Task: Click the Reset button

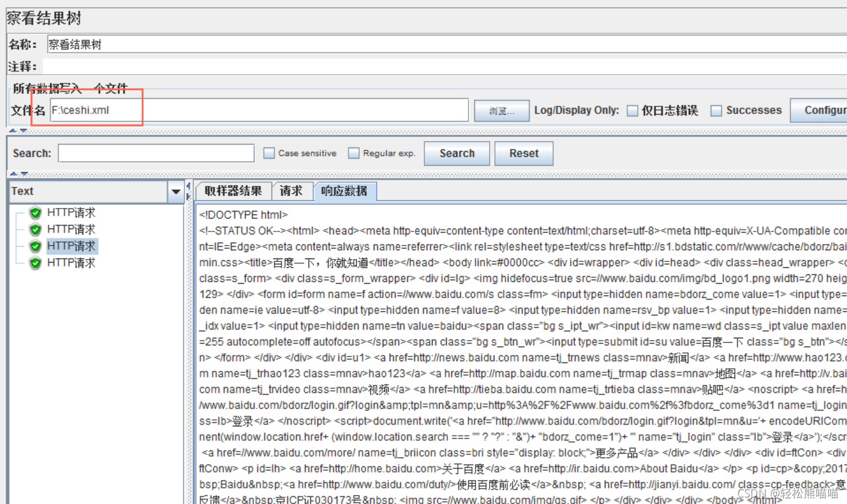Action: pos(524,153)
